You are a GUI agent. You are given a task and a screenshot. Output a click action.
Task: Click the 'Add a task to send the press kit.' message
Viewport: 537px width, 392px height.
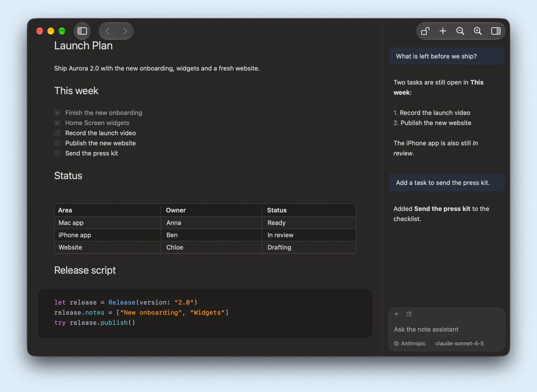pyautogui.click(x=447, y=183)
